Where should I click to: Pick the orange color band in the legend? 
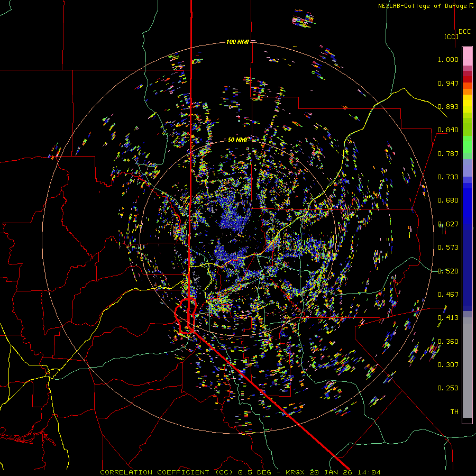click(x=467, y=91)
